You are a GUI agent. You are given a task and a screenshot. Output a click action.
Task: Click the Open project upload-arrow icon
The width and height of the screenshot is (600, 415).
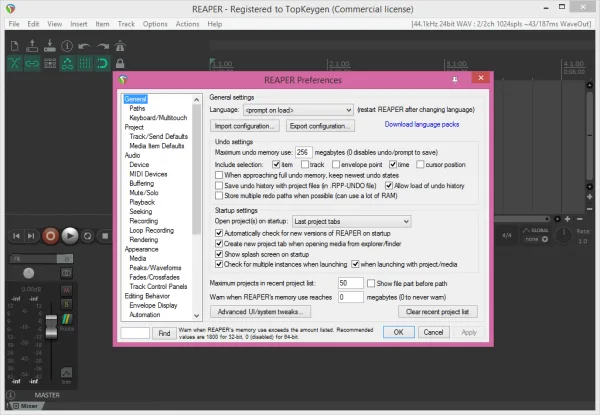[32, 46]
